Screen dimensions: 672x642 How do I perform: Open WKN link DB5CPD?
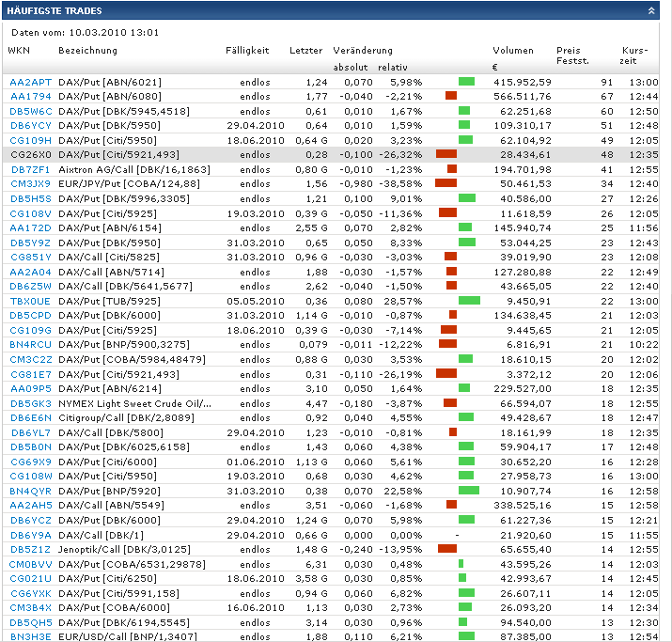pos(30,316)
